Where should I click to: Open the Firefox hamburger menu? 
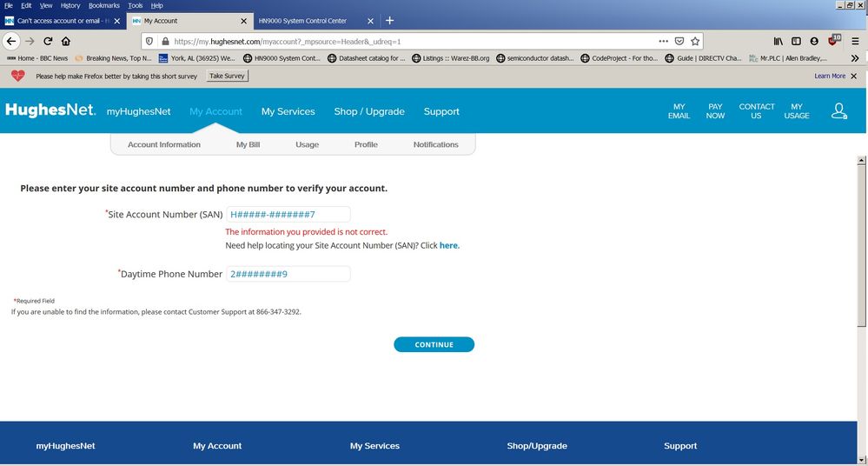click(855, 41)
